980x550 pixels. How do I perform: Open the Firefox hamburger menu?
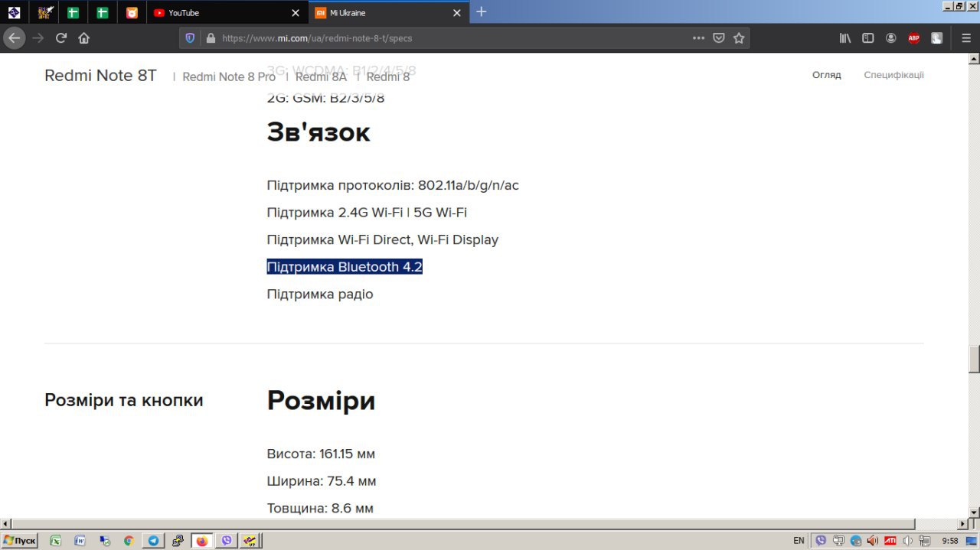(966, 37)
